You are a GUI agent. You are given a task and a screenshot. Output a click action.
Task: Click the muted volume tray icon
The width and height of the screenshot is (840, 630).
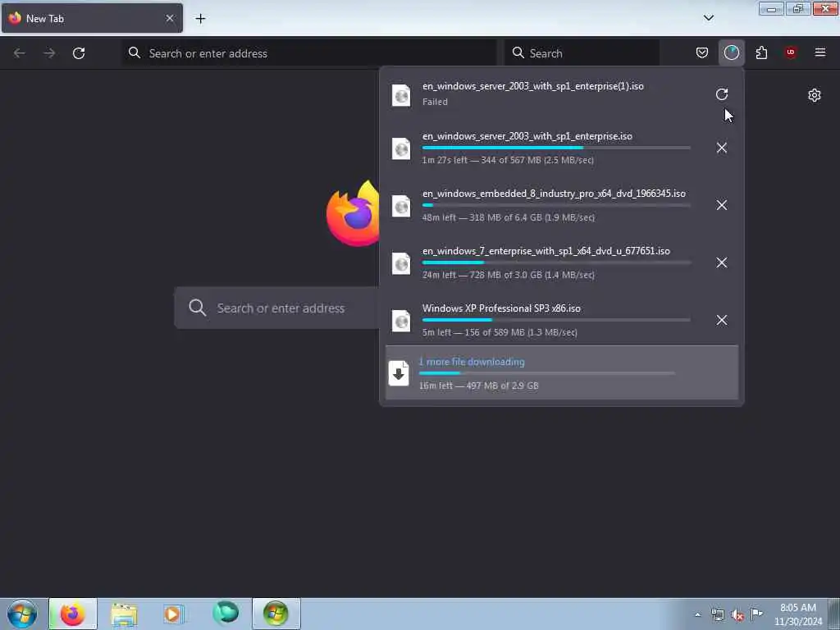(x=737, y=615)
